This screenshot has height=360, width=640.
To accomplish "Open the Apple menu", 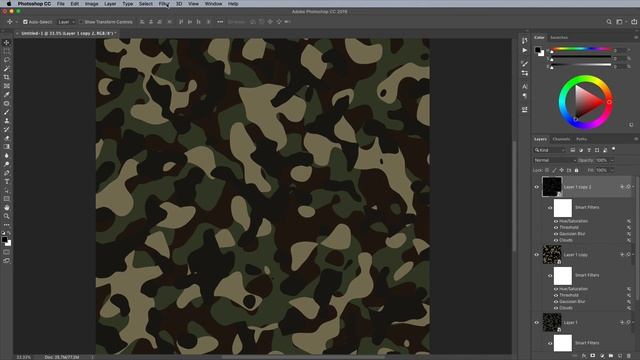I will (x=9, y=4).
